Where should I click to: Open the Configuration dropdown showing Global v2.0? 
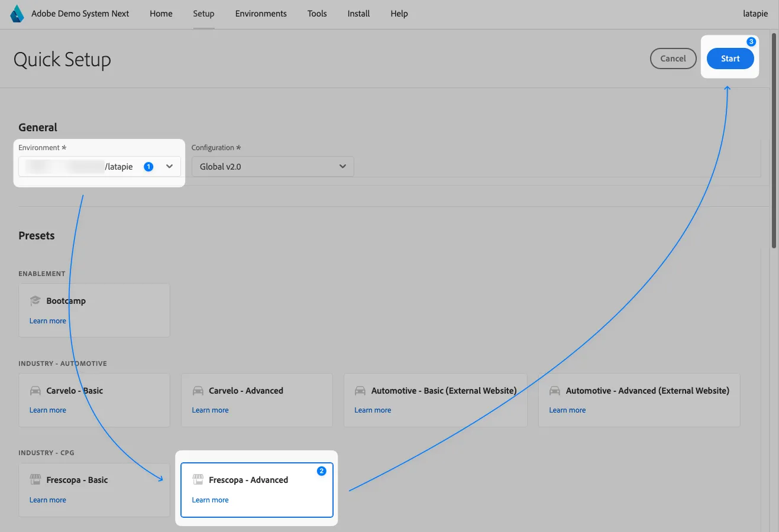click(x=273, y=167)
